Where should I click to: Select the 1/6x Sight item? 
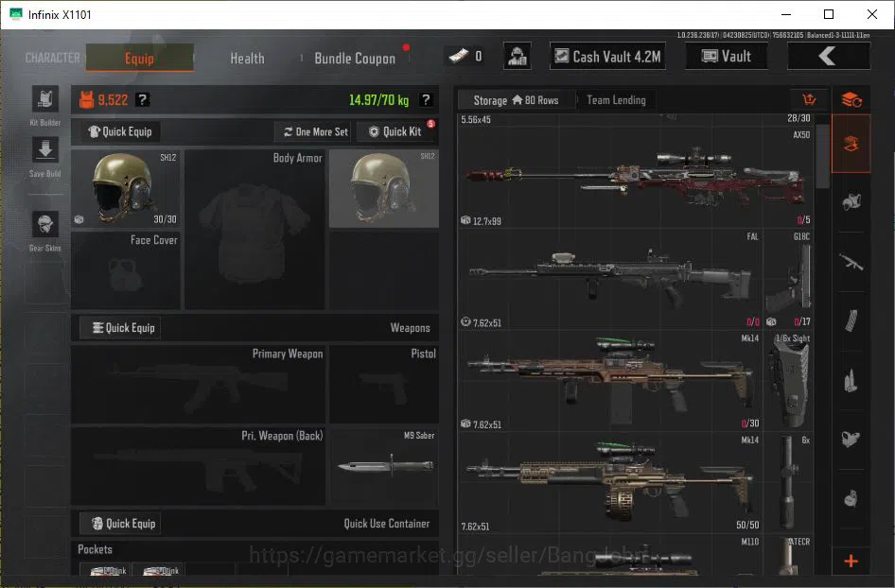click(x=788, y=380)
